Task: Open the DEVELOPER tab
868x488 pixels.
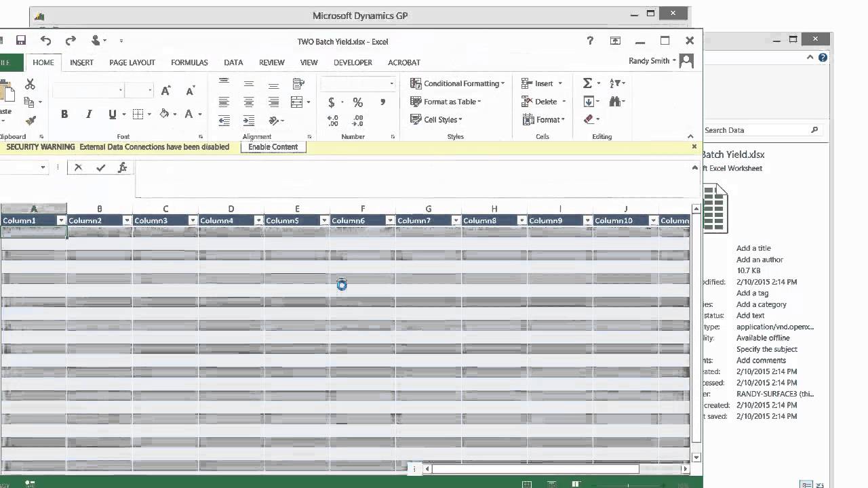Action: point(353,62)
